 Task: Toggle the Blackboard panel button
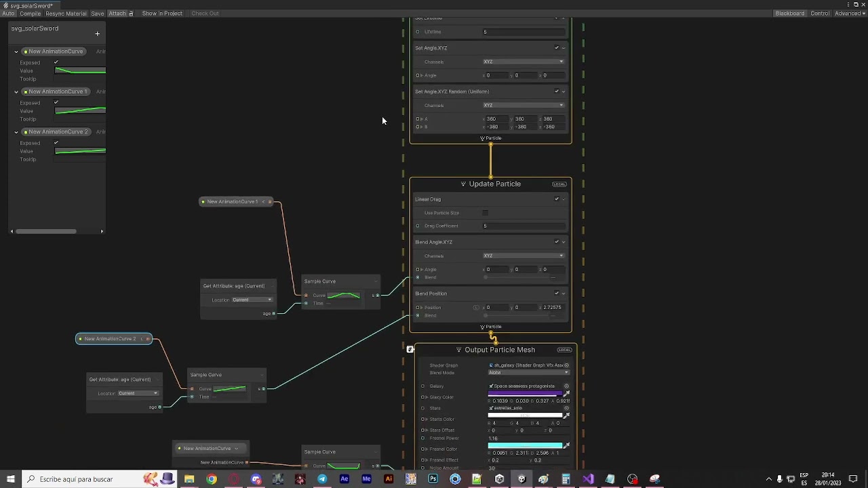click(790, 14)
